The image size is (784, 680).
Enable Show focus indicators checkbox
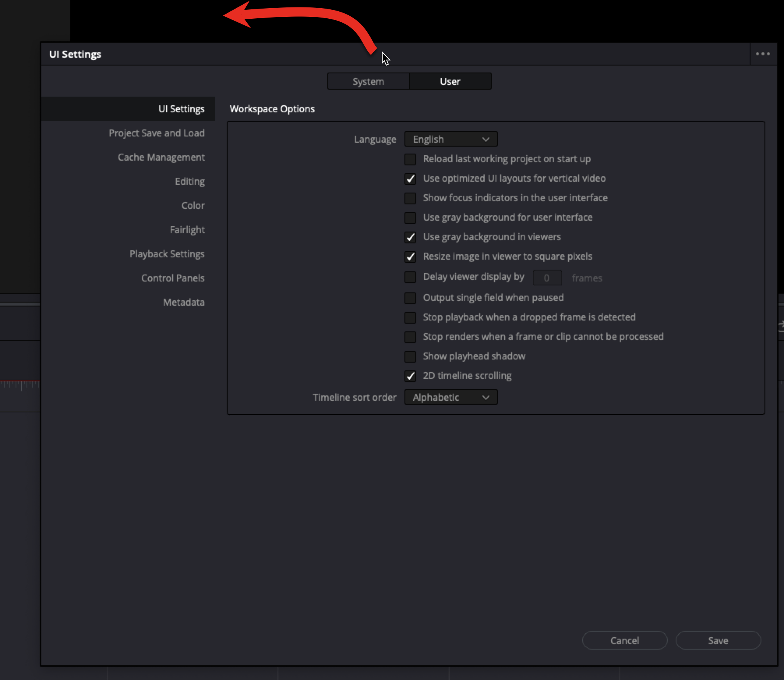(x=410, y=198)
